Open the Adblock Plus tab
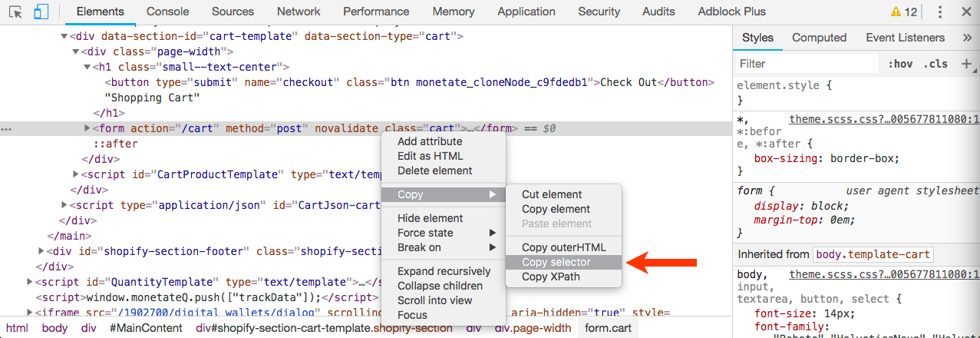The width and height of the screenshot is (980, 338). pyautogui.click(x=732, y=12)
